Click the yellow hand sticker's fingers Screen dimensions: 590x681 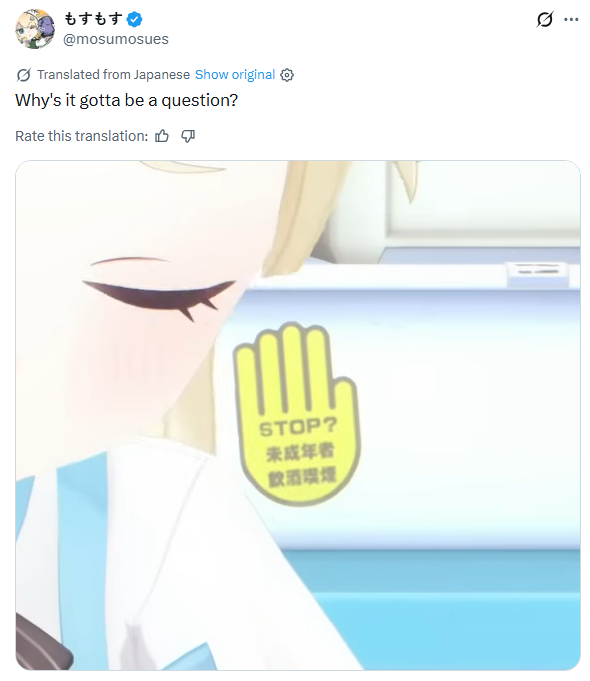tap(288, 367)
